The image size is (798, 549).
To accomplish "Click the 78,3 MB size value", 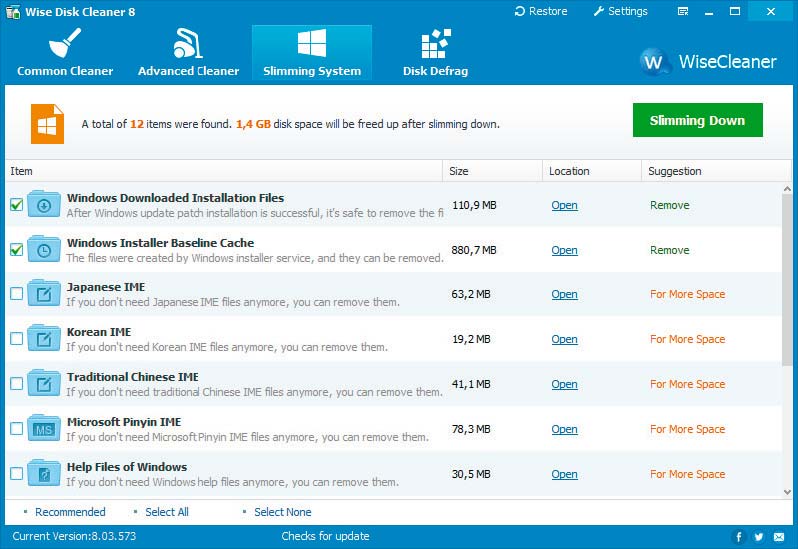I will point(471,429).
